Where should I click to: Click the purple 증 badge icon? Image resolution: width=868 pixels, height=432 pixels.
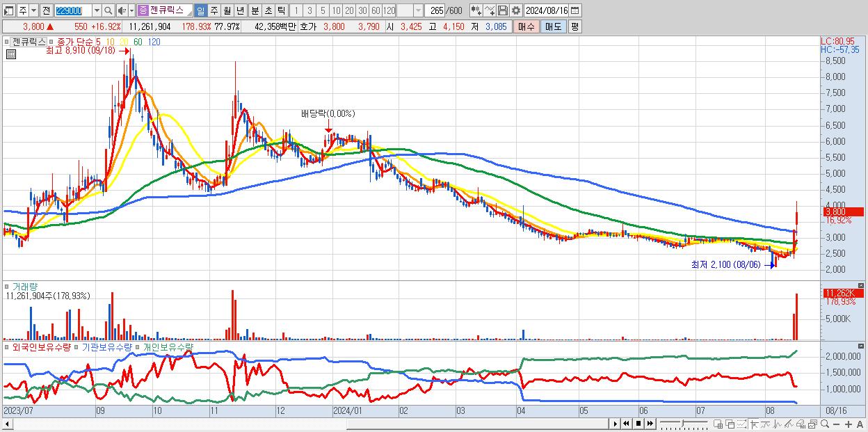(x=143, y=11)
